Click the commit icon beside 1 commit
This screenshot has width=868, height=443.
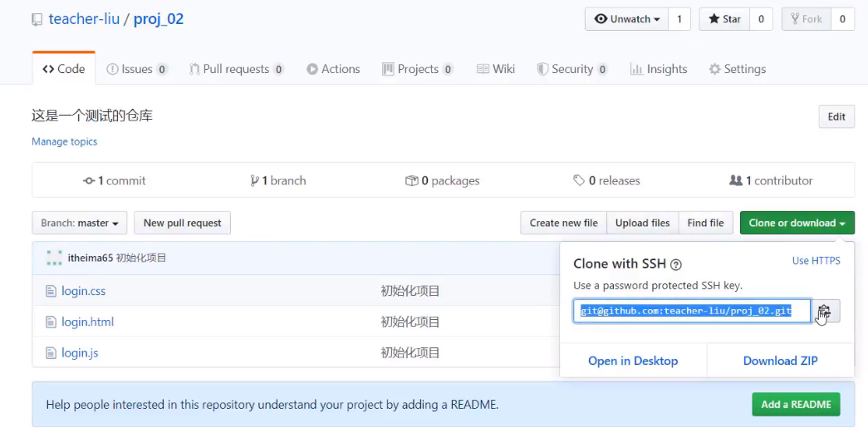89,180
